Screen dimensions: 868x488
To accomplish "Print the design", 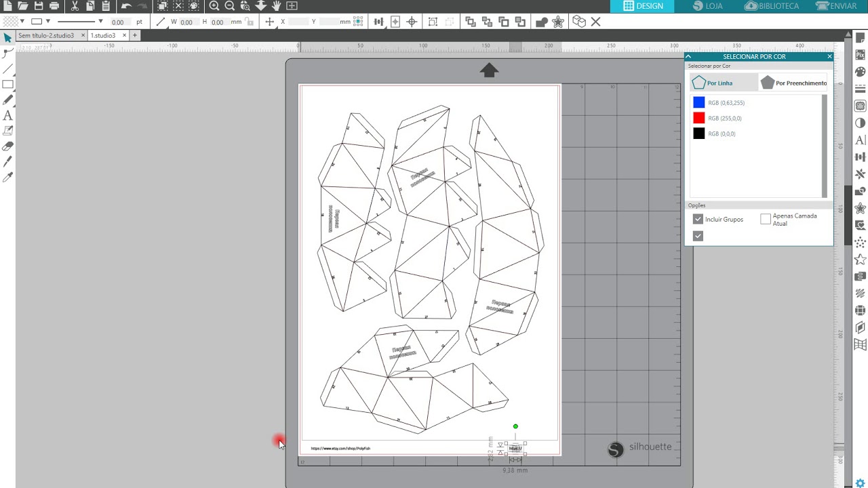I will [54, 6].
